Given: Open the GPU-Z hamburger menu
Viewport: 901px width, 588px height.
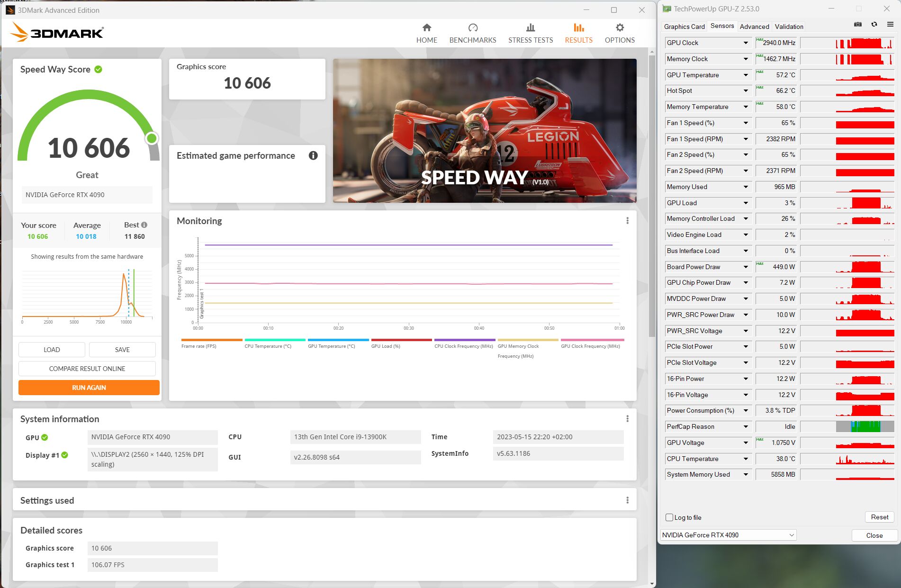Looking at the screenshot, I should 890,25.
